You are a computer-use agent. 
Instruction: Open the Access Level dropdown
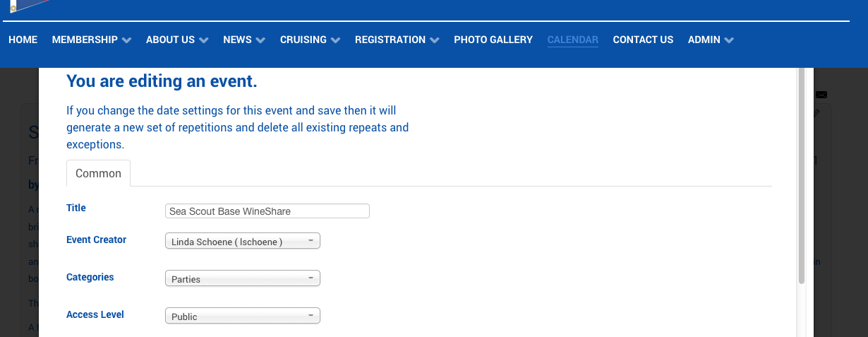(242, 317)
